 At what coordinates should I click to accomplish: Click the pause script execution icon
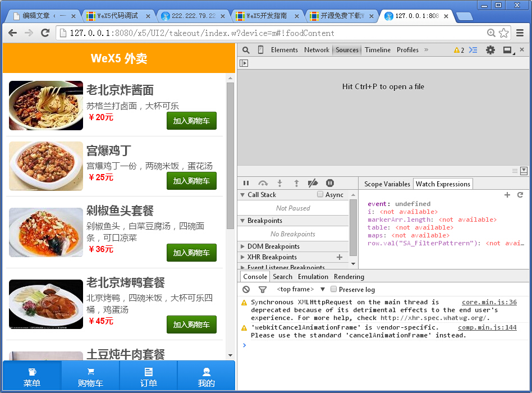(x=246, y=182)
